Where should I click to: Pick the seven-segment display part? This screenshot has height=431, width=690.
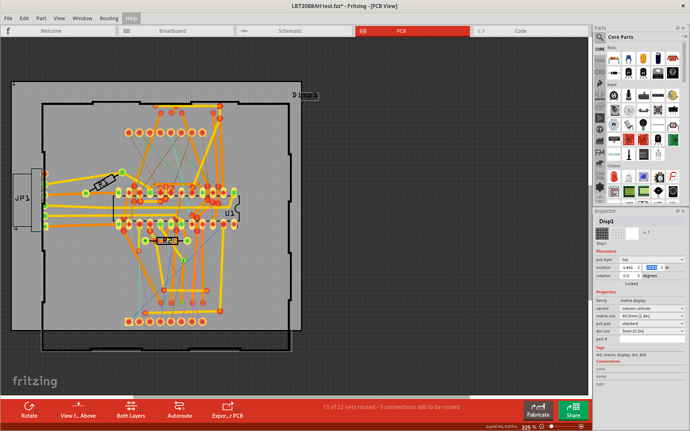point(672,177)
